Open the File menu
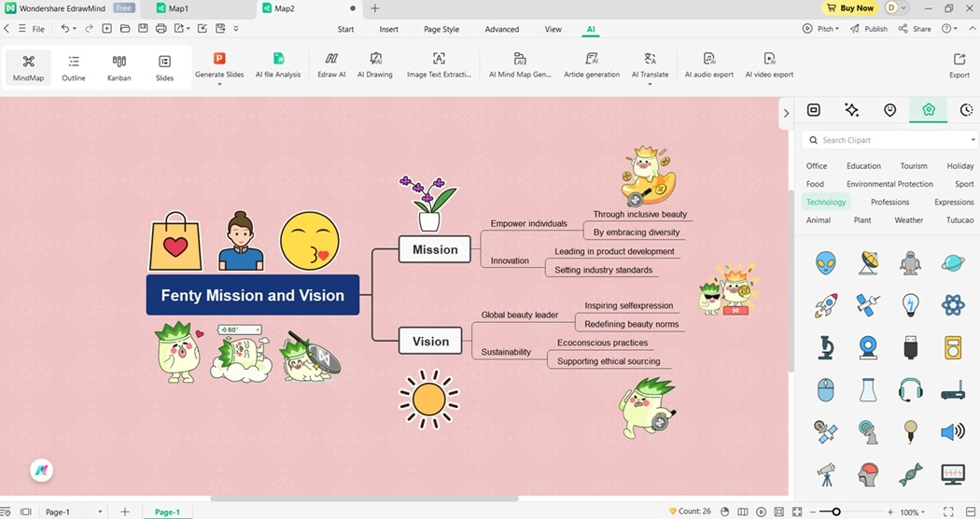Screen dimensions: 980x519 38,29
